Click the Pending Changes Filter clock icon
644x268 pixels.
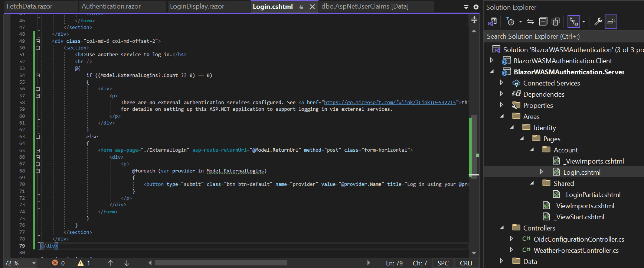(x=511, y=22)
